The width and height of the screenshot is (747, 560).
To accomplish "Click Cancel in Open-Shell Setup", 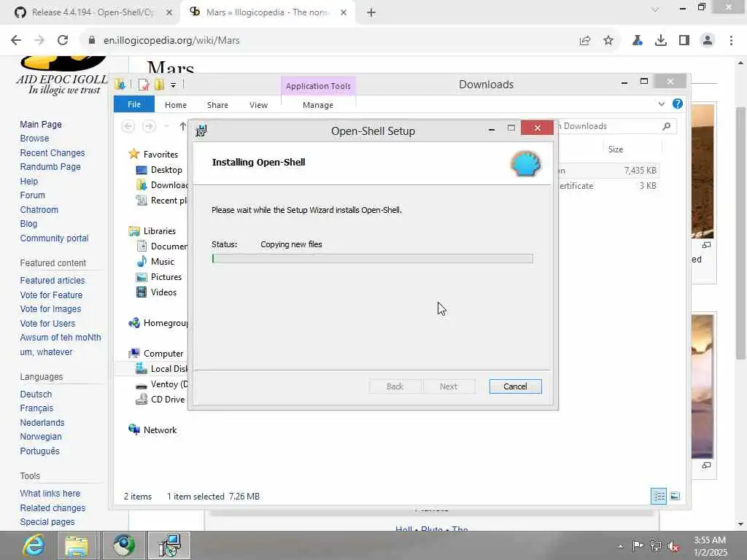I will click(x=515, y=386).
